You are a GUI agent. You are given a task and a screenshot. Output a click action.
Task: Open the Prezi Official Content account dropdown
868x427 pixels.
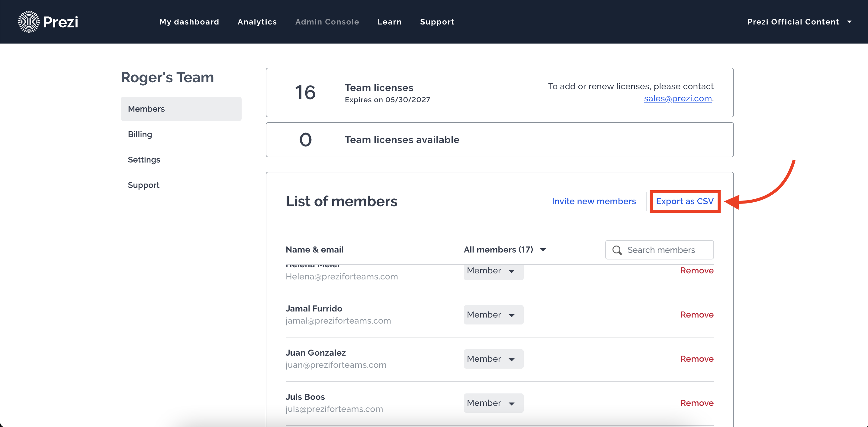800,21
